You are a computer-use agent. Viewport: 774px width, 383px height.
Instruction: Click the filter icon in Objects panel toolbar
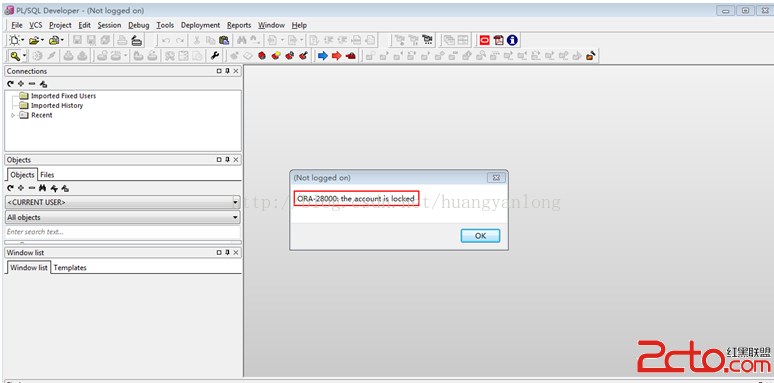(x=54, y=188)
